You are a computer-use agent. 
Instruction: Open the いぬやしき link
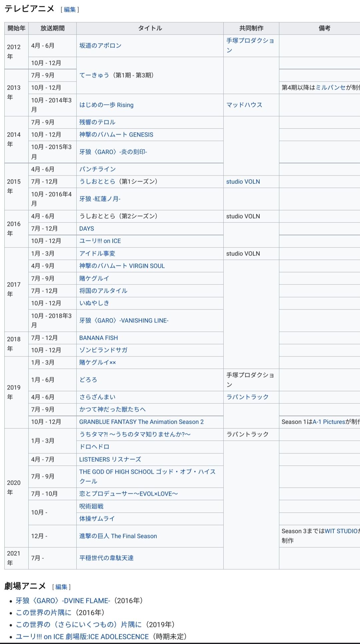[x=94, y=303]
